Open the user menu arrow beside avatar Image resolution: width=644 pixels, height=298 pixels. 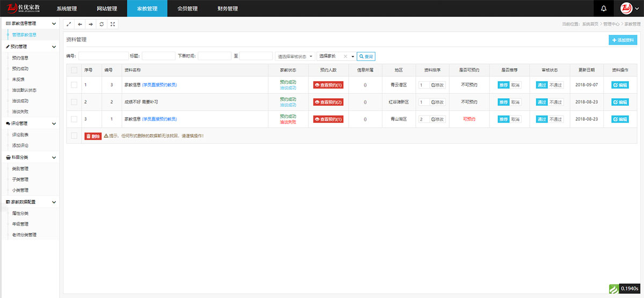(638, 9)
